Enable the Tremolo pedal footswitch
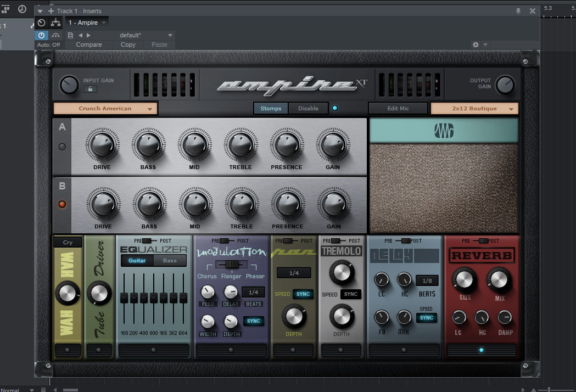The height and width of the screenshot is (392, 576). [342, 350]
